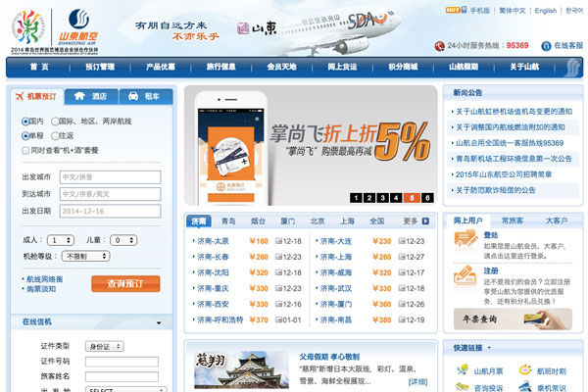Switch to 北京 city tab

318,221
